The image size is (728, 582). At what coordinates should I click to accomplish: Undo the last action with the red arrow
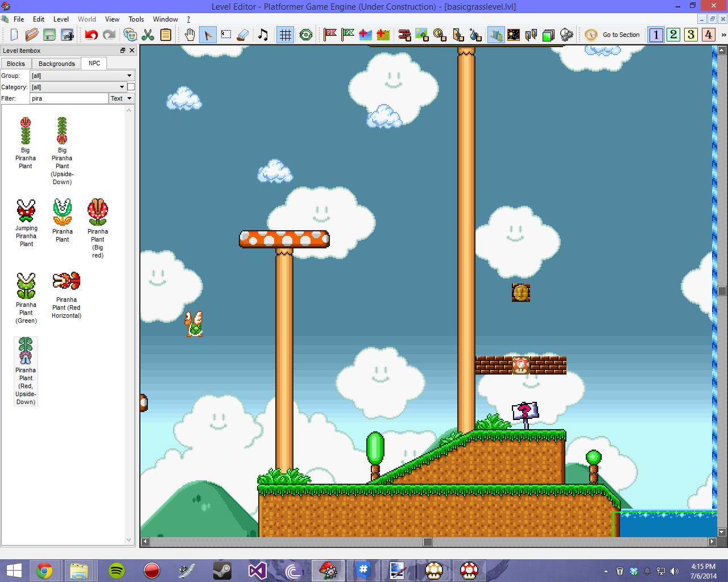point(91,35)
